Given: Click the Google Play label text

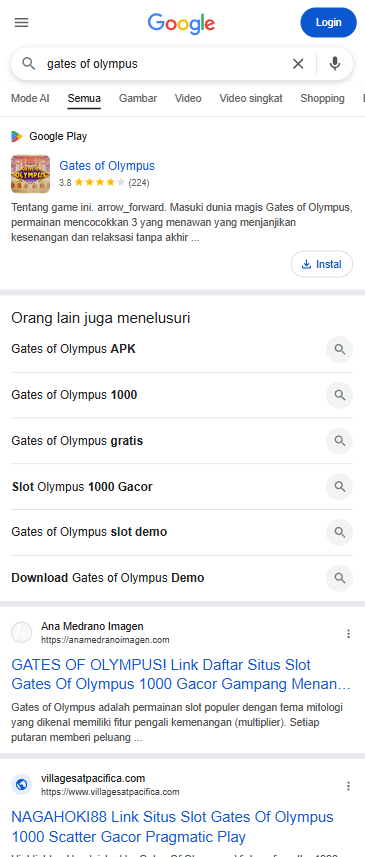Looking at the screenshot, I should point(58,137).
